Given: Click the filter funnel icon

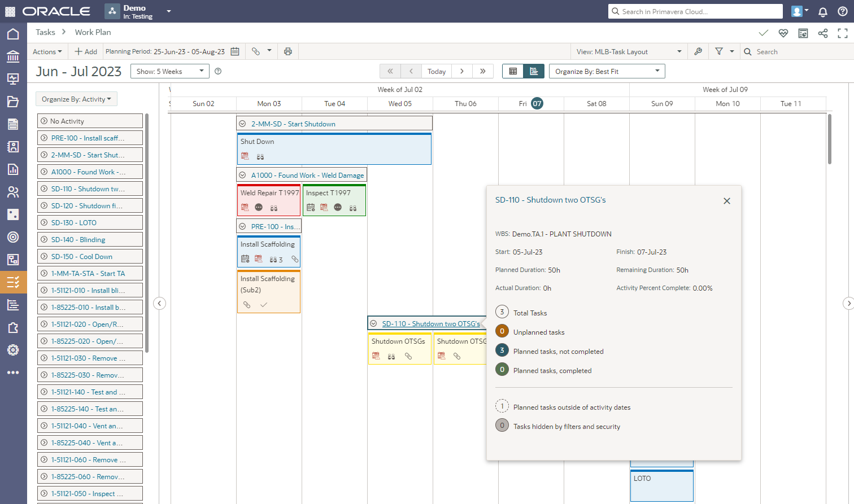Looking at the screenshot, I should [719, 51].
